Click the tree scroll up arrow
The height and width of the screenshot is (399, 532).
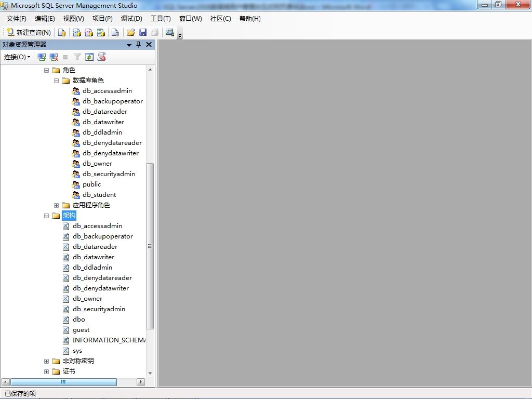pos(150,70)
